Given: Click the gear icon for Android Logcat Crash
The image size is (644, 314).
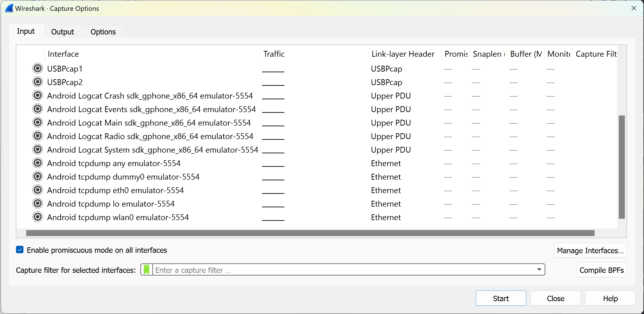Looking at the screenshot, I should (37, 95).
